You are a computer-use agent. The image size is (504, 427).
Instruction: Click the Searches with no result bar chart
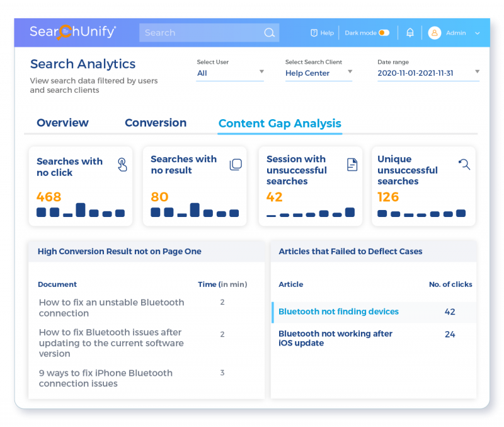click(x=195, y=210)
